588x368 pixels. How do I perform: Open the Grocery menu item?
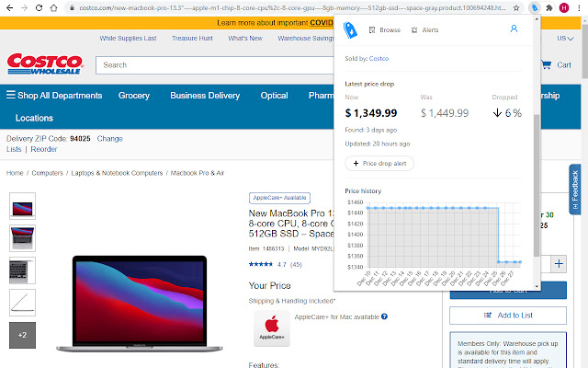pyautogui.click(x=134, y=96)
